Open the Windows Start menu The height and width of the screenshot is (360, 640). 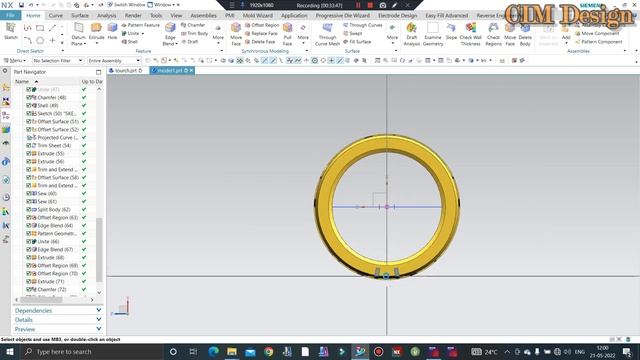(x=10, y=352)
